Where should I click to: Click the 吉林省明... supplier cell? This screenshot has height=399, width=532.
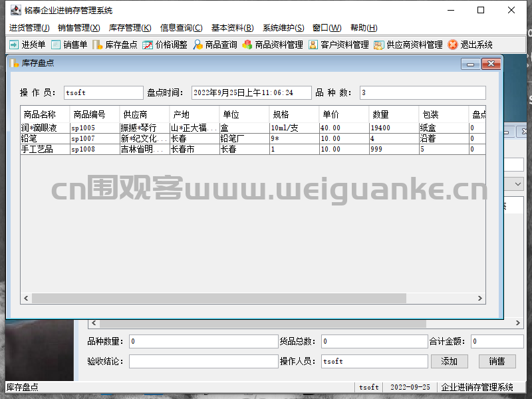tap(145, 149)
